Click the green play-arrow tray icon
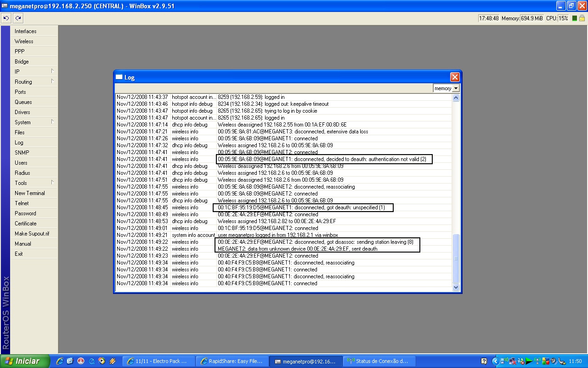The height and width of the screenshot is (368, 588). coord(529,361)
